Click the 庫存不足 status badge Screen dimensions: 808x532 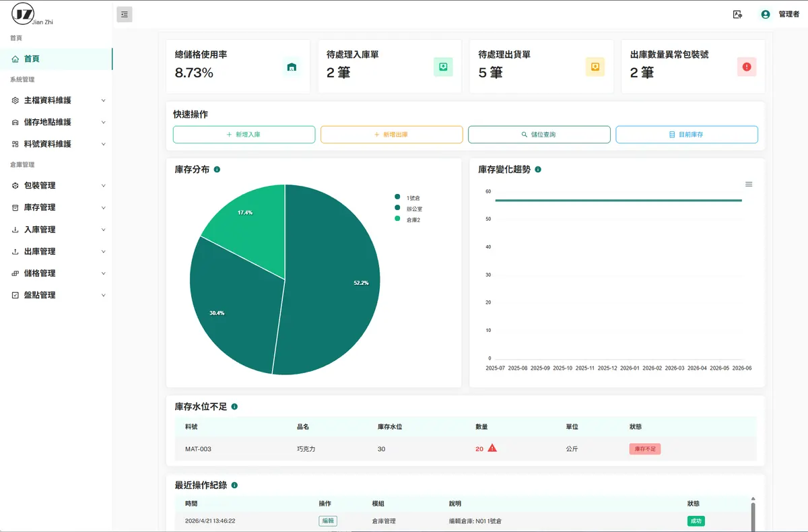click(645, 448)
